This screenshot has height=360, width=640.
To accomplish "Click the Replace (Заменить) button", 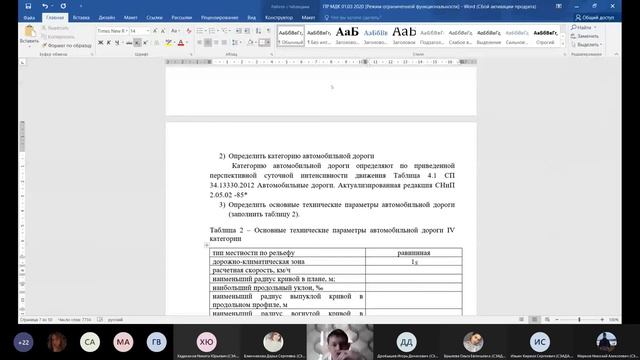I will click(584, 36).
